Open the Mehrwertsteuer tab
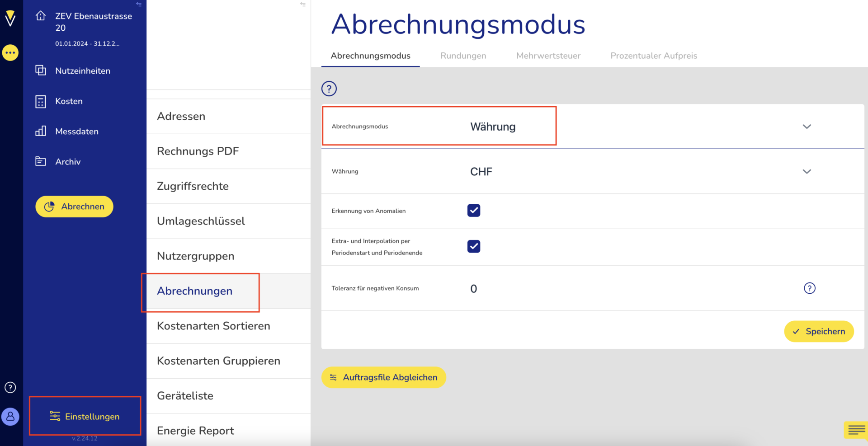This screenshot has width=868, height=446. (x=548, y=56)
